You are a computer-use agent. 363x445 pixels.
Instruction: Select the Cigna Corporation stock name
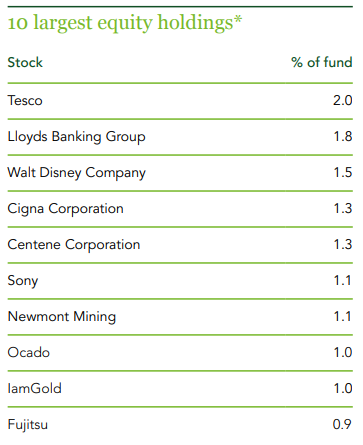pos(65,209)
